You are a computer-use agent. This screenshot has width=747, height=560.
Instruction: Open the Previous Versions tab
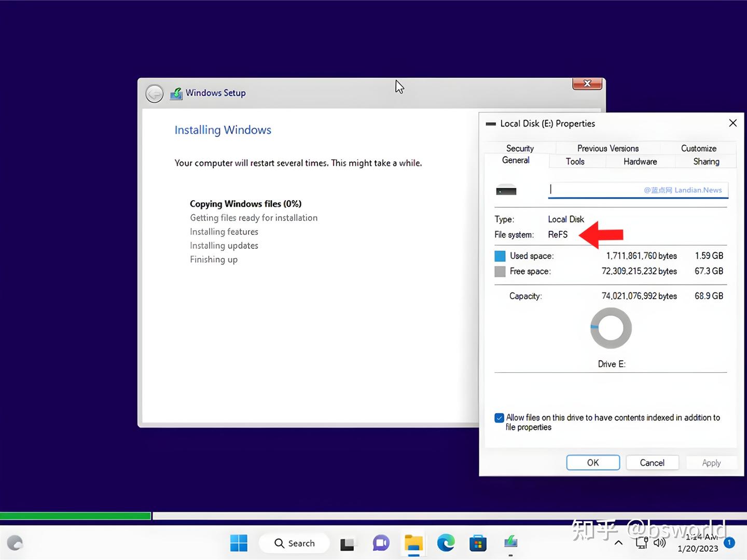[607, 148]
